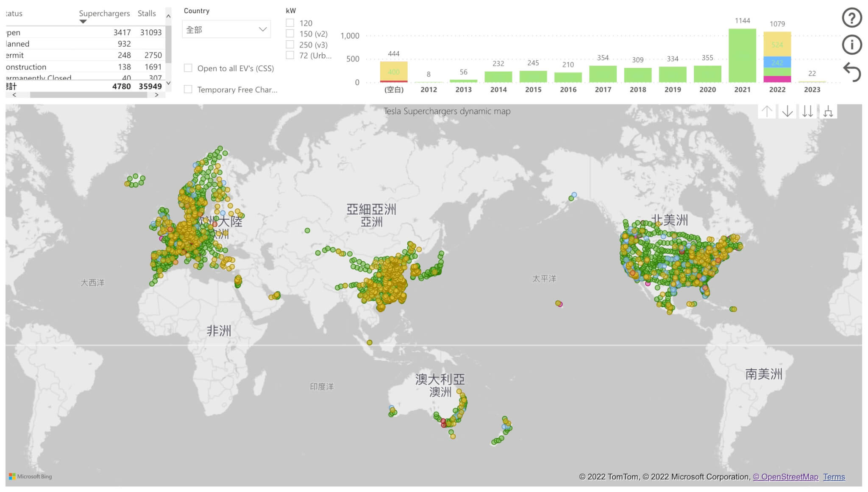This screenshot has width=868, height=492.
Task: Click the Tesla Superchargers dynamic map title
Action: (447, 111)
